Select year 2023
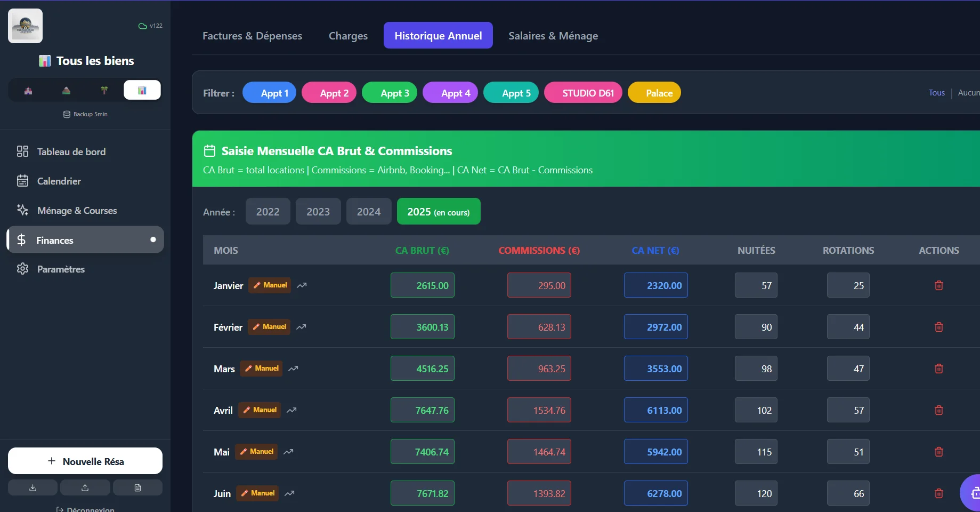 pos(318,212)
